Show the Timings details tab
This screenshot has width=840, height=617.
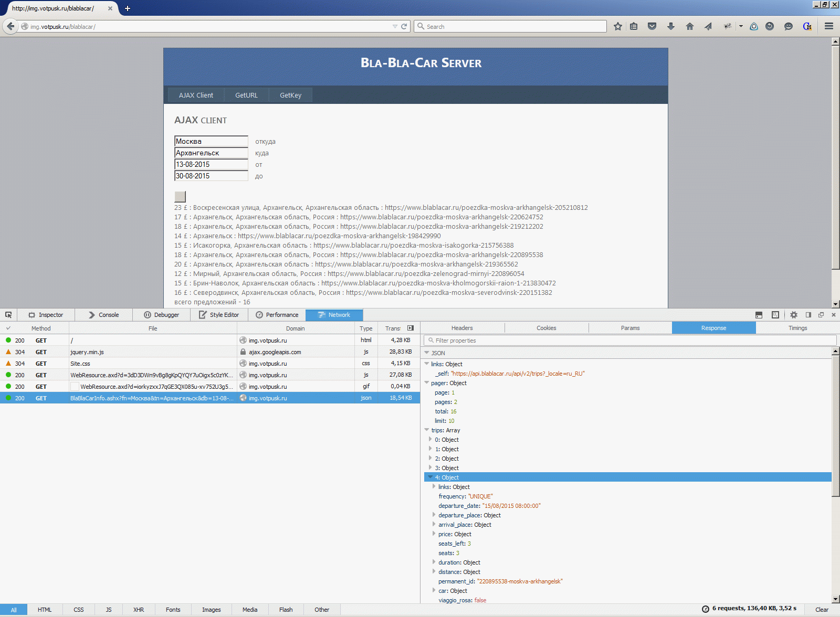(x=798, y=328)
